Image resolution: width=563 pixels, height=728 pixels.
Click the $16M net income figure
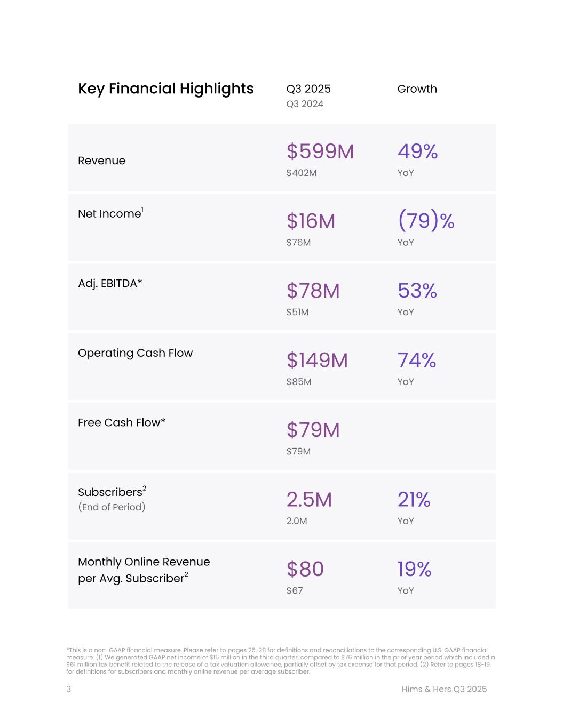point(311,221)
